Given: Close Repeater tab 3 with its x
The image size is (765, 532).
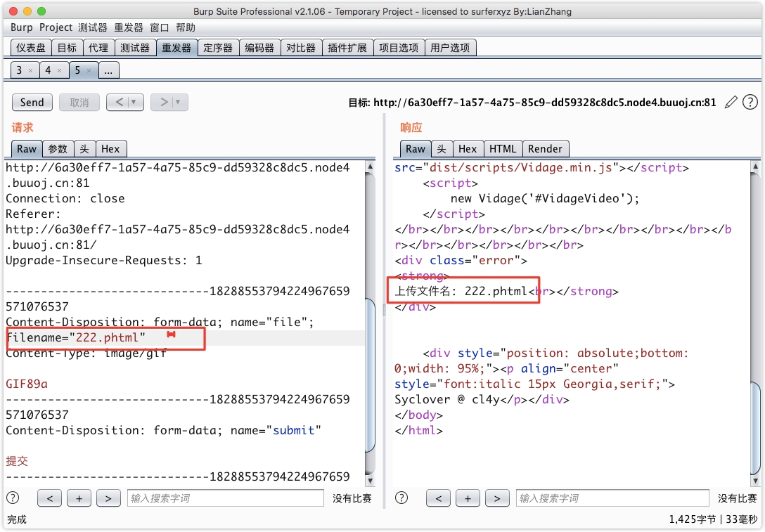Looking at the screenshot, I should point(30,71).
